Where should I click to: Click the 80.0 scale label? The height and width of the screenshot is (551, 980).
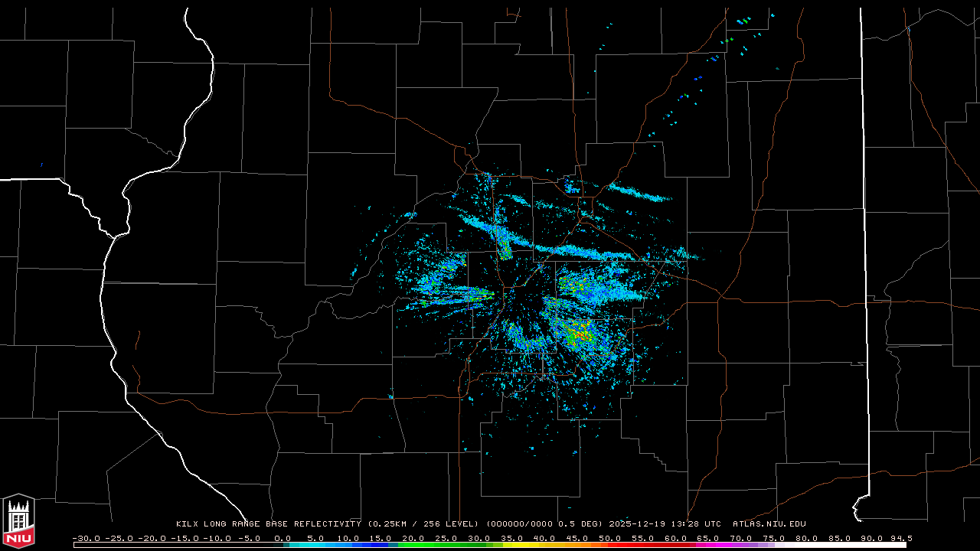tap(807, 538)
